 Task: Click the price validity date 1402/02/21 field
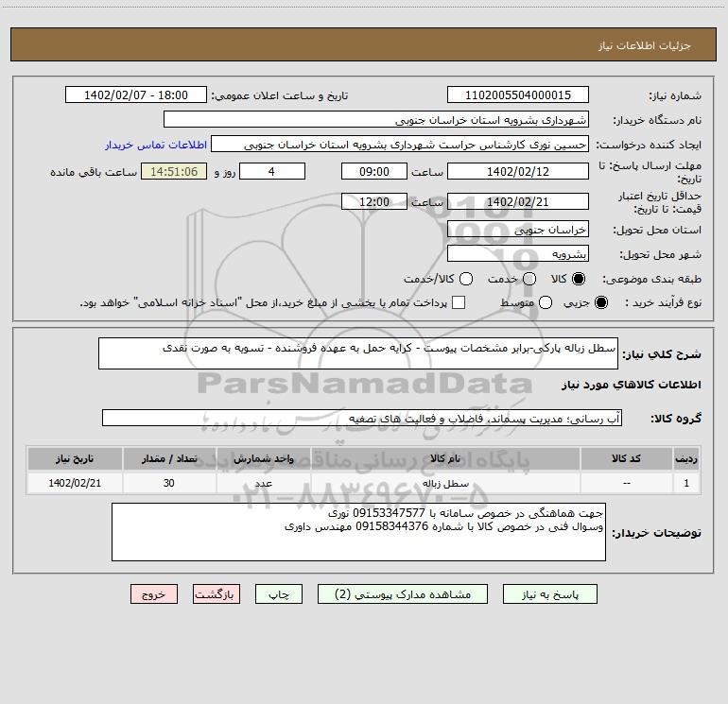click(518, 201)
